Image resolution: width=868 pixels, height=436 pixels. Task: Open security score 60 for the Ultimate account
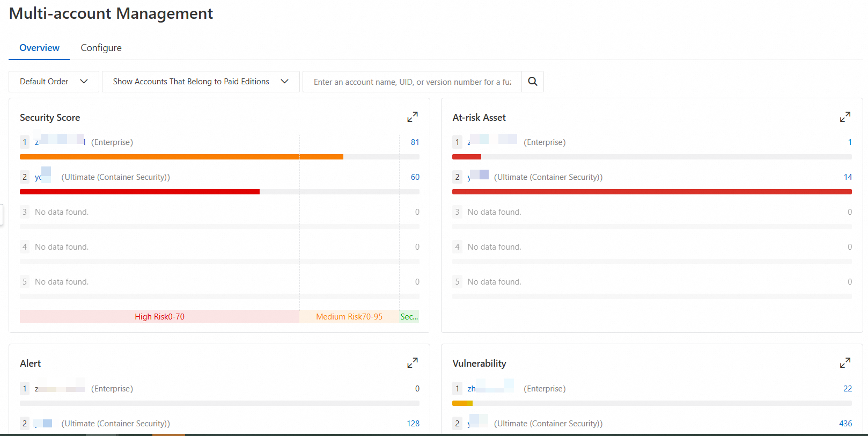[x=415, y=177]
